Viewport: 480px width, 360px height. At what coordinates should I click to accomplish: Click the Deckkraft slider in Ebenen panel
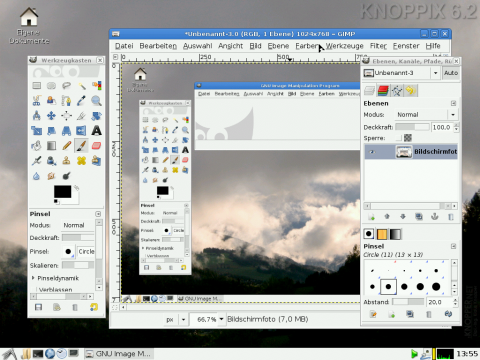tap(412, 127)
